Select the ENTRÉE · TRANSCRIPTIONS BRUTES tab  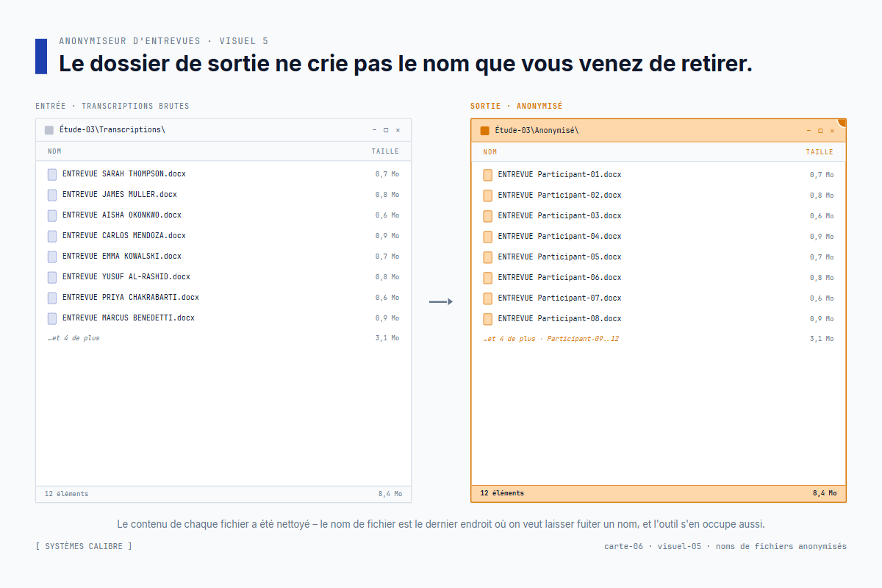pos(112,105)
